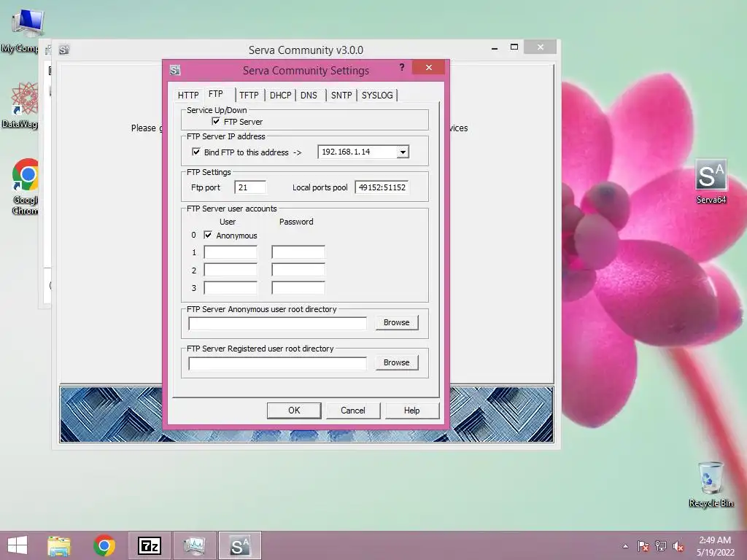Minimize the Serva Community v3.0.0 window
Image resolution: width=747 pixels, height=560 pixels.
(x=495, y=47)
